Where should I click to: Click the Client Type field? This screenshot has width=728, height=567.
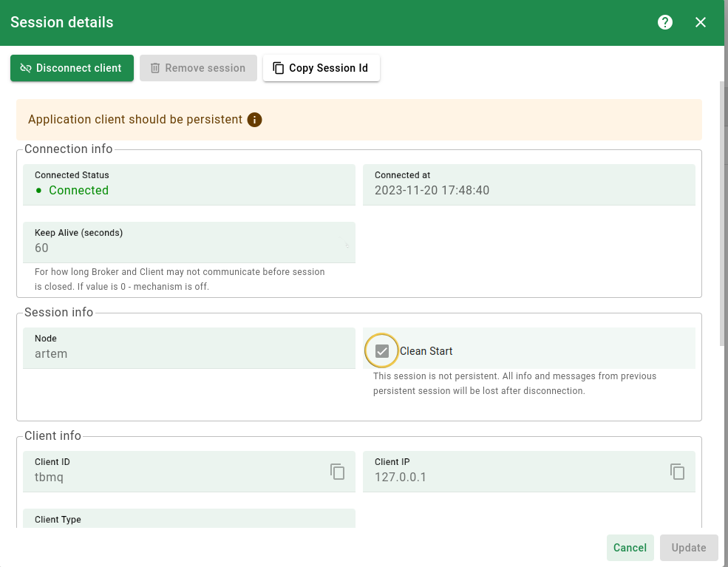(x=189, y=519)
